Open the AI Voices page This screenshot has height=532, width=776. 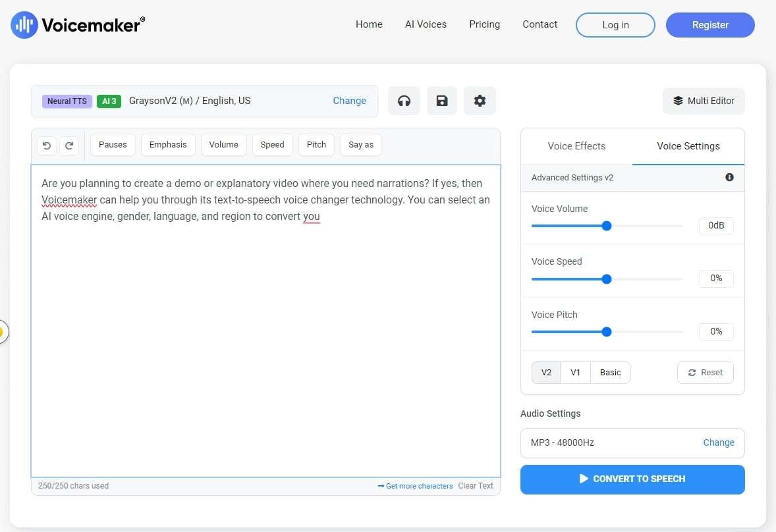(426, 24)
